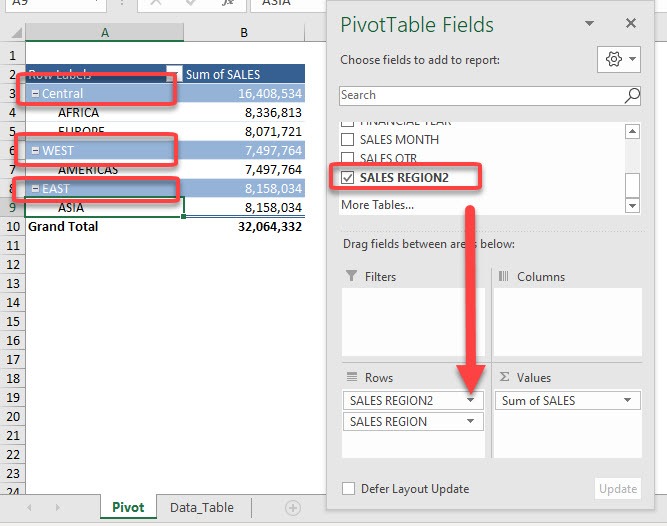Click inside the Columns area box
The image size is (667, 526).
567,322
